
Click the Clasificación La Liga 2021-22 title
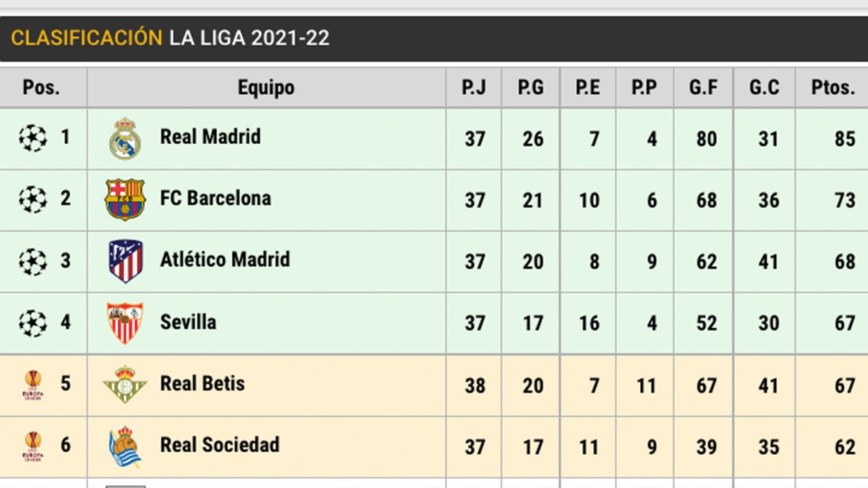pos(171,38)
